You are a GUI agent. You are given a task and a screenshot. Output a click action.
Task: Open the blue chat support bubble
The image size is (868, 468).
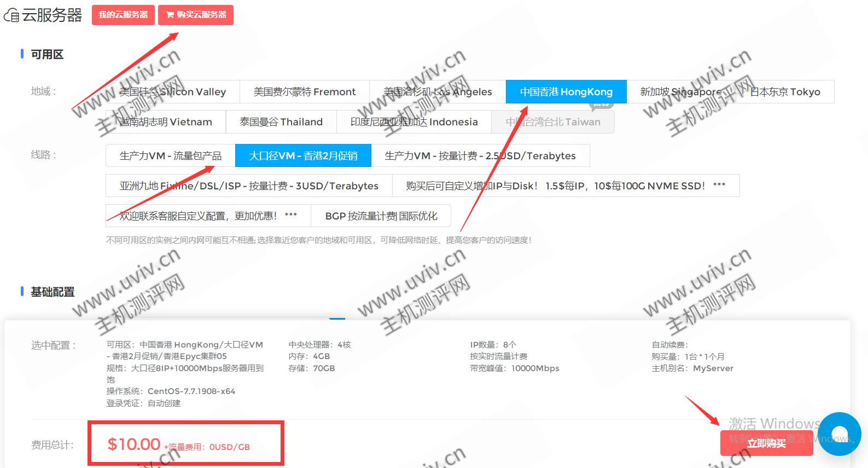click(x=839, y=434)
